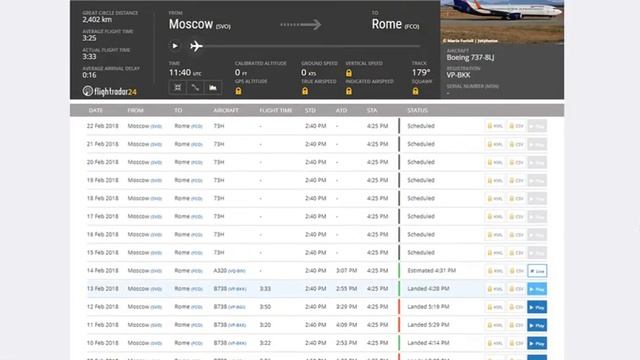Click "Estimated 4:31 PM" status text
Screen dimensions: 640x360
coord(431,271)
